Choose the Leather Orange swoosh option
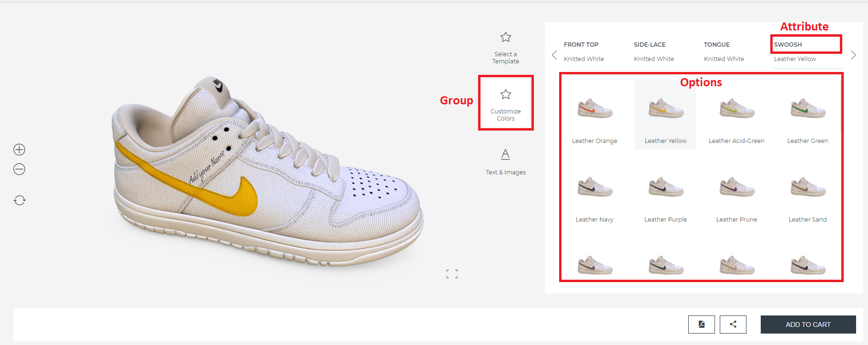 tap(594, 115)
